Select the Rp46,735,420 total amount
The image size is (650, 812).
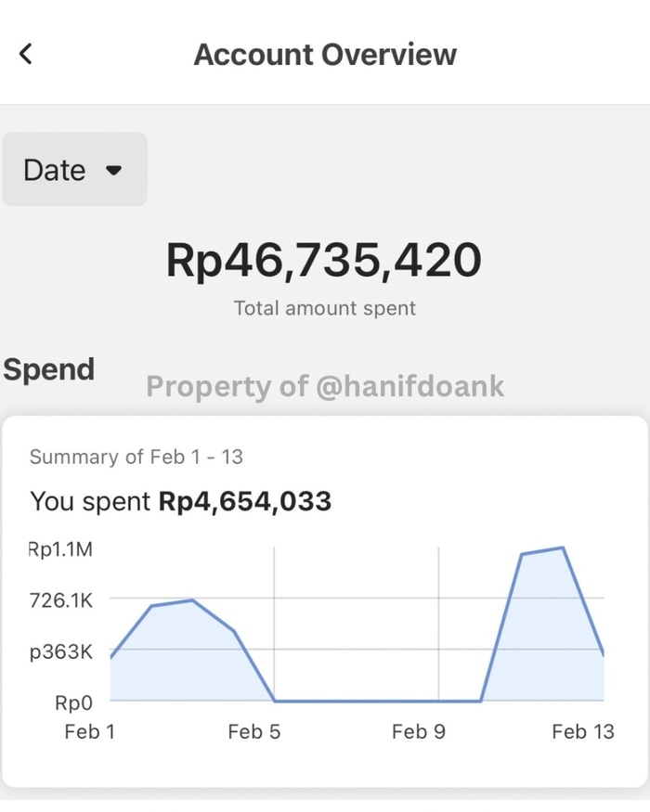point(324,260)
